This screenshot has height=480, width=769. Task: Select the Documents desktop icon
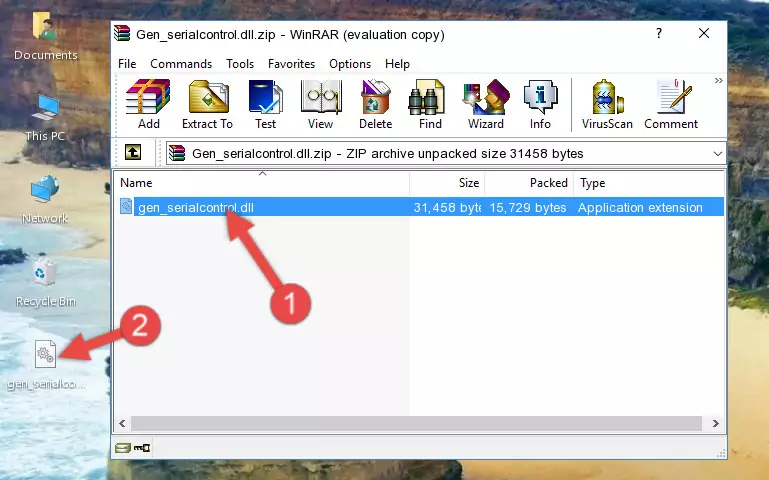pyautogui.click(x=46, y=37)
